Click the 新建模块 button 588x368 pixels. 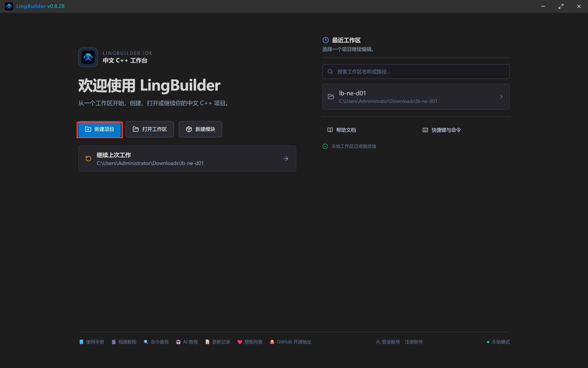point(200,129)
